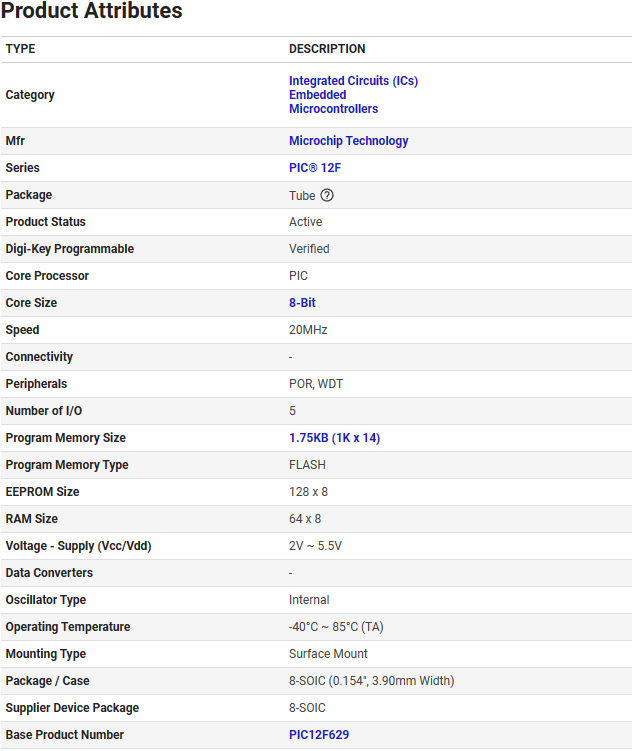Image resolution: width=632 pixels, height=751 pixels.
Task: Click the help icon next to Tube
Action: click(327, 195)
